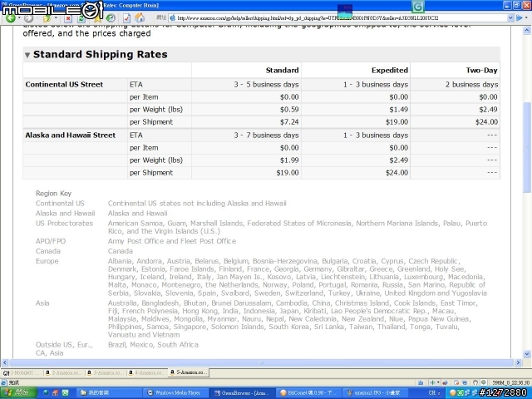532x399 pixels.
Task: Click the CH language indicator
Action: [431, 393]
